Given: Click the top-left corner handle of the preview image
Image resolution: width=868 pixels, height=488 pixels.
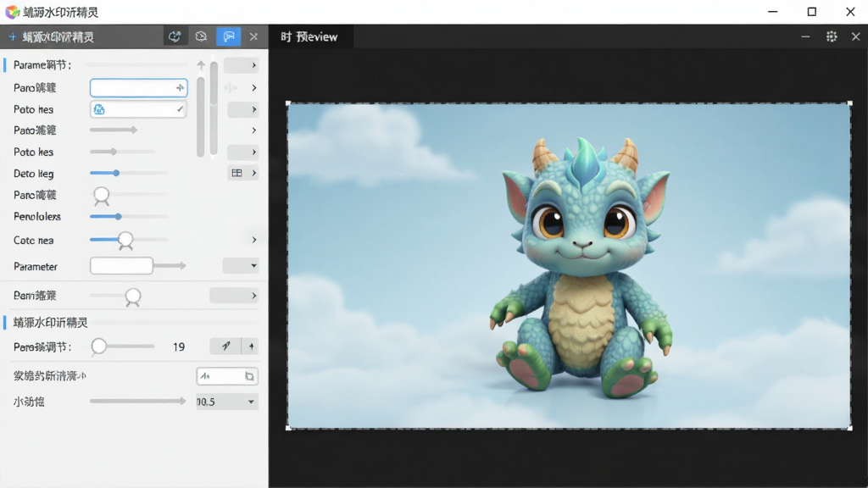Looking at the screenshot, I should click(288, 103).
